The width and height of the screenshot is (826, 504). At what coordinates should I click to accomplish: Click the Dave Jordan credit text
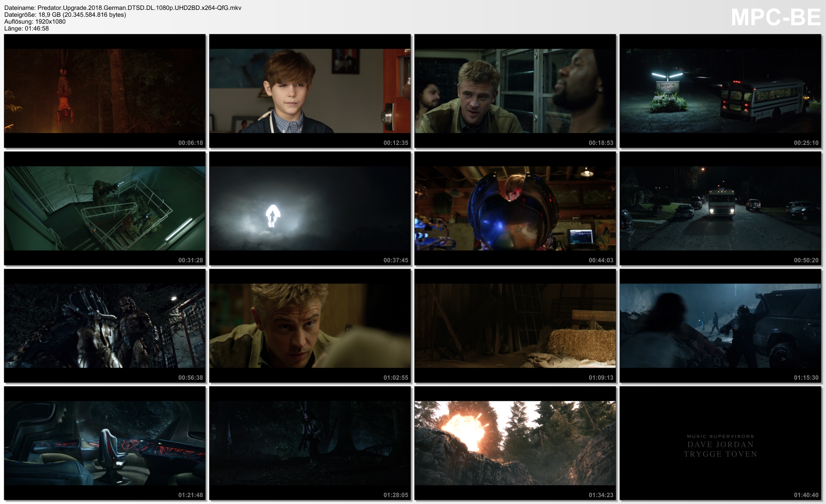tap(721, 445)
